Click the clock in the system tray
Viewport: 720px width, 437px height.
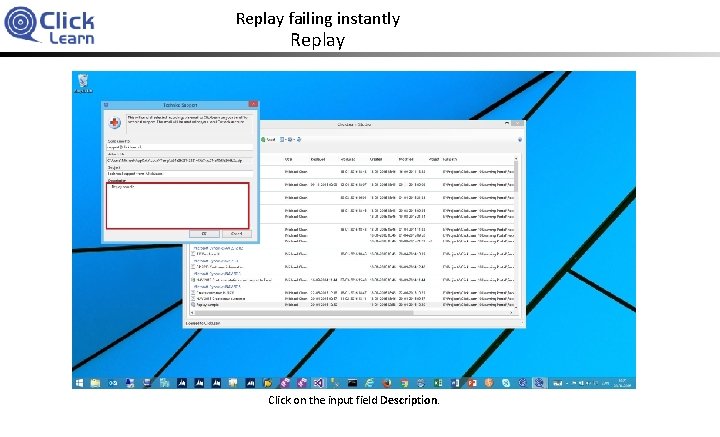tap(623, 383)
